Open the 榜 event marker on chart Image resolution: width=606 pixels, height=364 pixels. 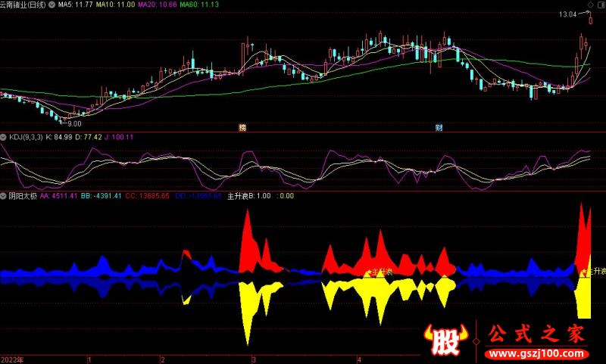(x=242, y=127)
